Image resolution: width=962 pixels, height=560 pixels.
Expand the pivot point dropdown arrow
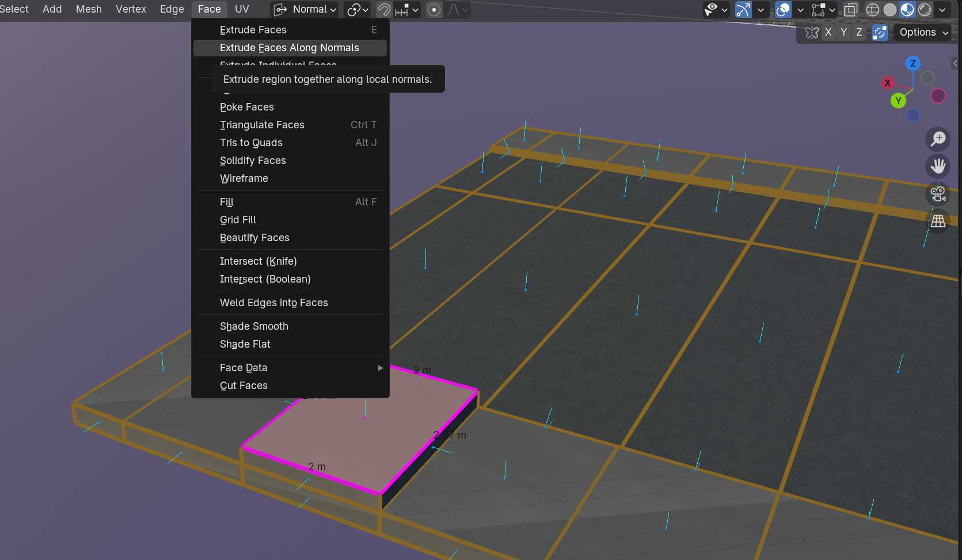(x=365, y=10)
